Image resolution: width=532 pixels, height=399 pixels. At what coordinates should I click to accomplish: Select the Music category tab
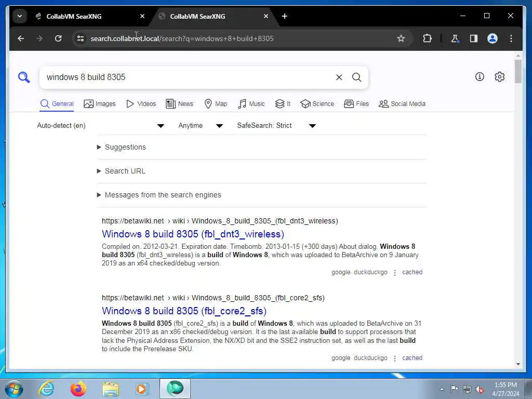251,104
